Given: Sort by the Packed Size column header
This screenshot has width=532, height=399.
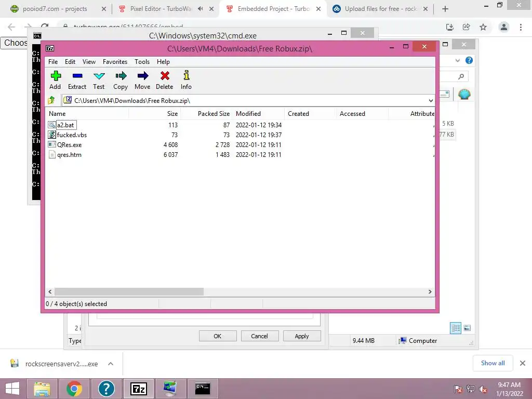Looking at the screenshot, I should click(x=207, y=114).
